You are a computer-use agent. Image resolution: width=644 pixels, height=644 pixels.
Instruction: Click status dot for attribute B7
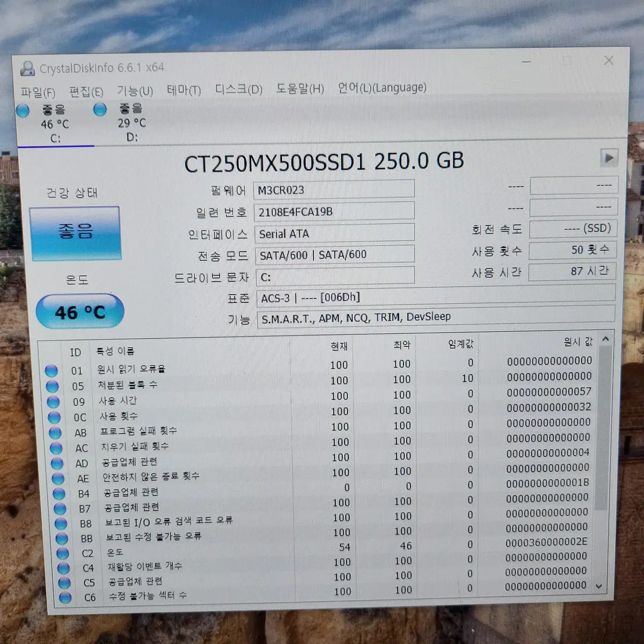pyautogui.click(x=60, y=508)
